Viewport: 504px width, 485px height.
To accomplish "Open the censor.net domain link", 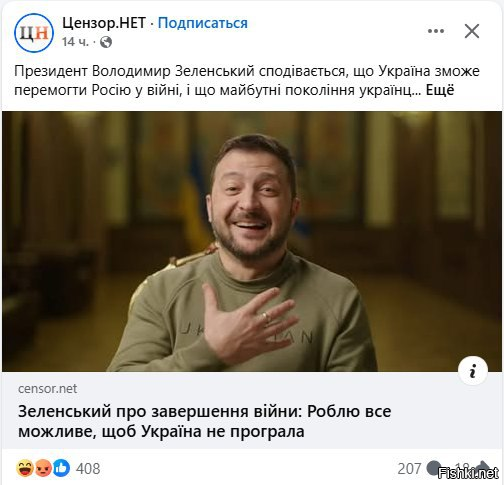I will pyautogui.click(x=47, y=389).
